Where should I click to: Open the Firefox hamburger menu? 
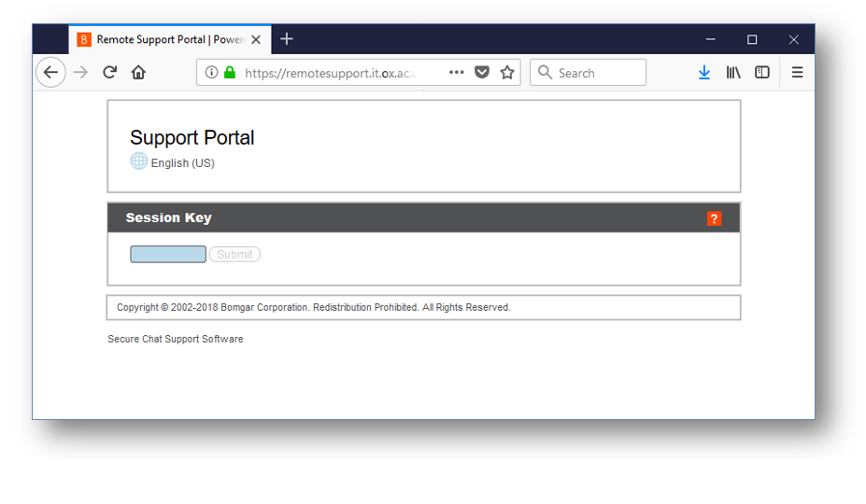(x=797, y=73)
